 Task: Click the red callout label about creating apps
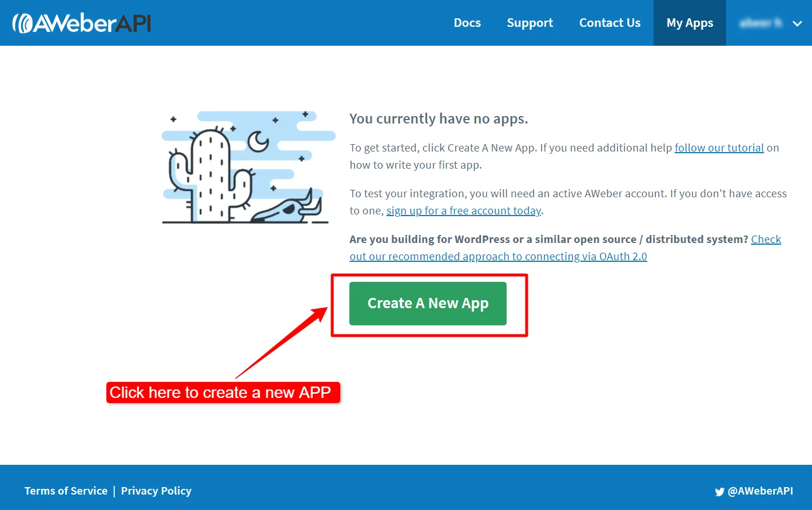pos(222,393)
